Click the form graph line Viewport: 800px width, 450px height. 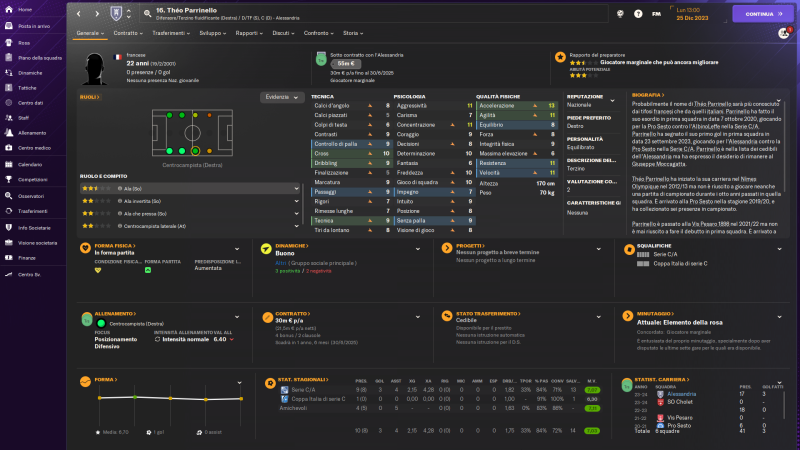[170, 398]
